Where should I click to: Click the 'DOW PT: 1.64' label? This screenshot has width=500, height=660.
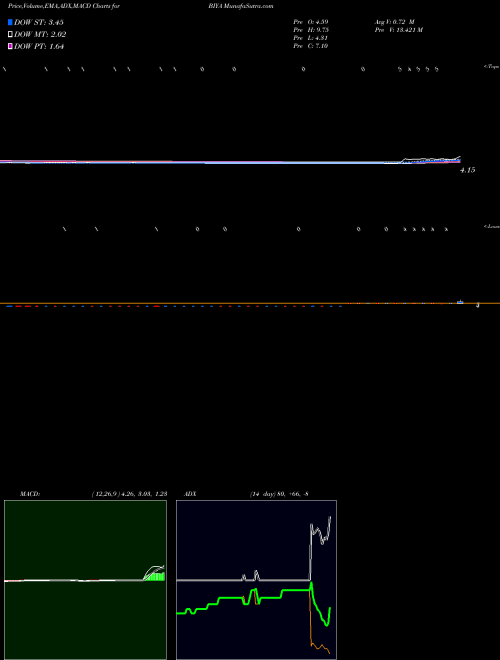(39, 47)
